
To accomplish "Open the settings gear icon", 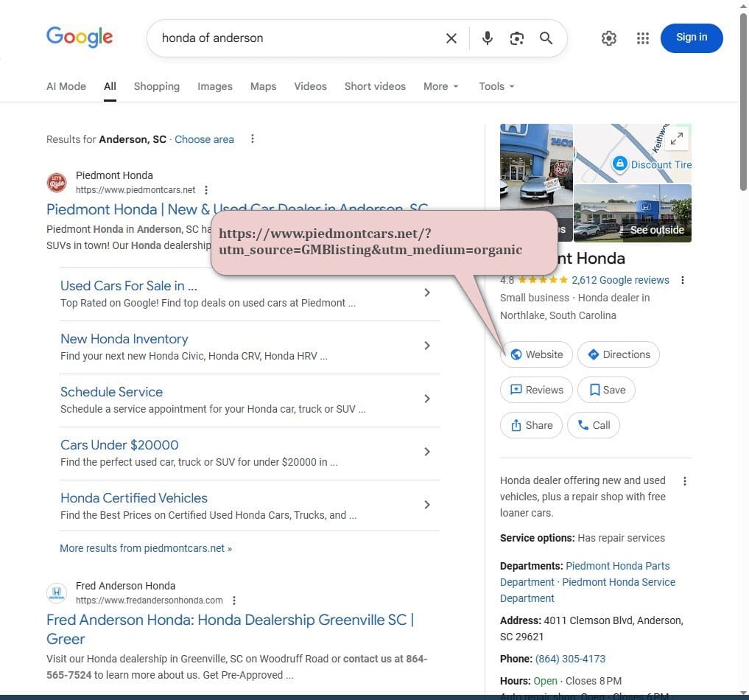I will point(608,38).
